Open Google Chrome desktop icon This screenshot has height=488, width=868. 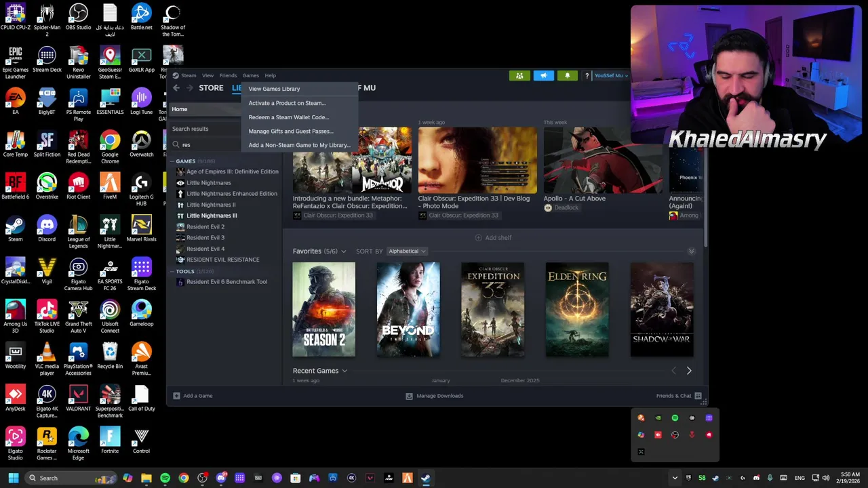tap(110, 147)
